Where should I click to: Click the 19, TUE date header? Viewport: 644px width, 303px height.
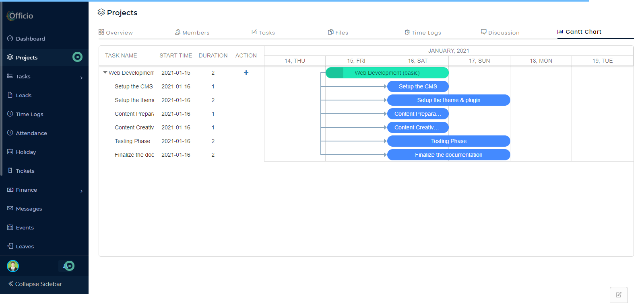tap(603, 61)
